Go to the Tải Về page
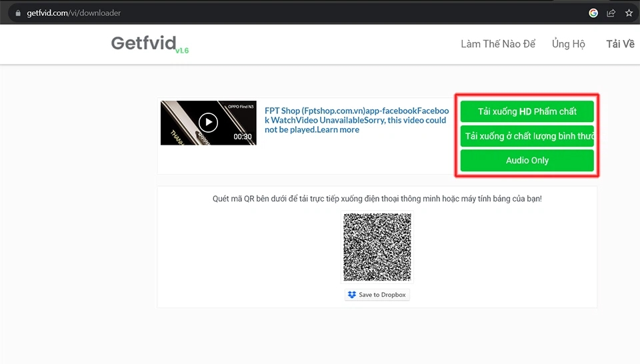The height and width of the screenshot is (364, 640). click(x=620, y=43)
